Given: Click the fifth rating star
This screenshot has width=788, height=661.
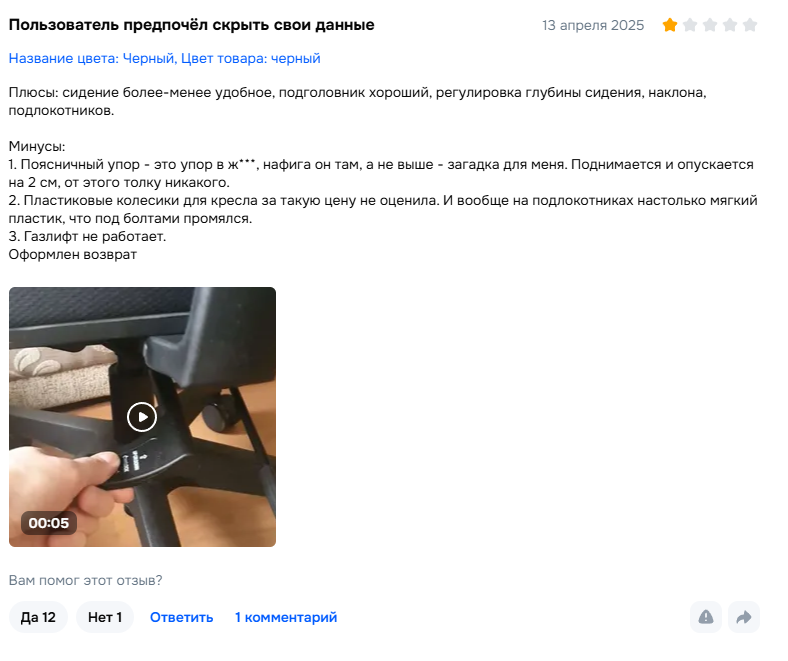Looking at the screenshot, I should (750, 25).
